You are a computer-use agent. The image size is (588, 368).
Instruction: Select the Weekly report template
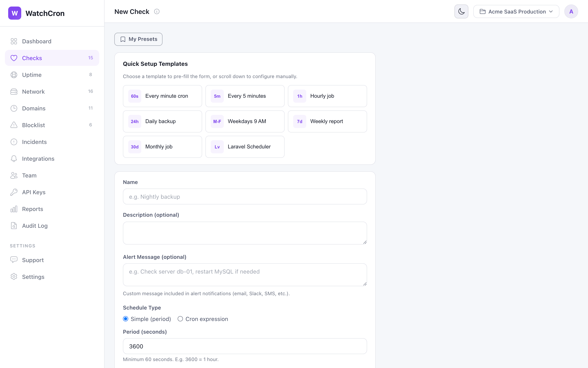pyautogui.click(x=327, y=121)
